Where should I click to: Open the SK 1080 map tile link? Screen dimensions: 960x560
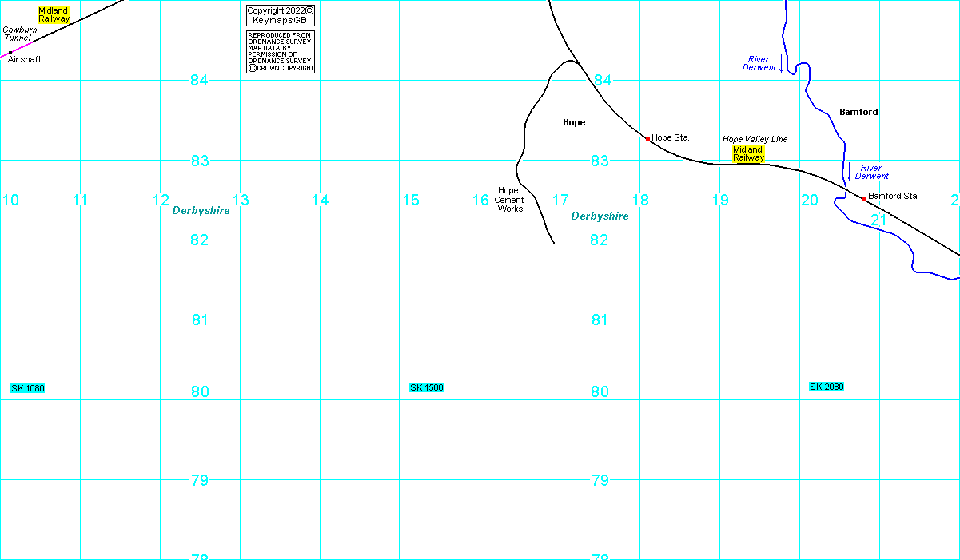coord(27,388)
